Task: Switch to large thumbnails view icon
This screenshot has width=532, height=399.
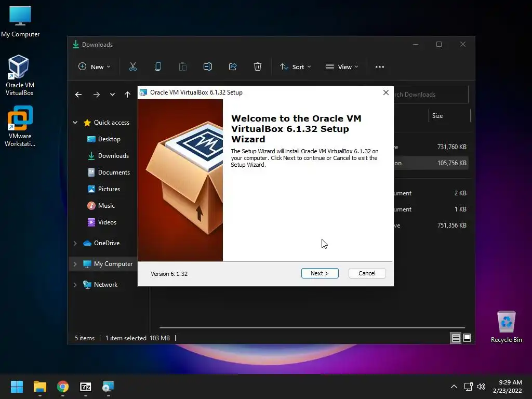Action: pos(467,338)
